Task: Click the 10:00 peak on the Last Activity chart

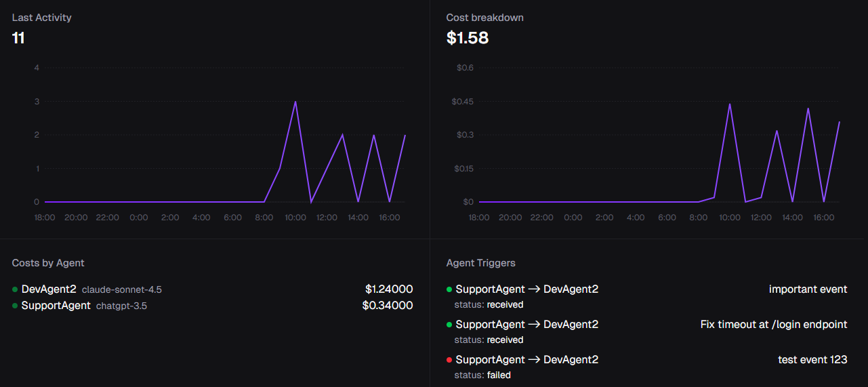Action: tap(295, 102)
